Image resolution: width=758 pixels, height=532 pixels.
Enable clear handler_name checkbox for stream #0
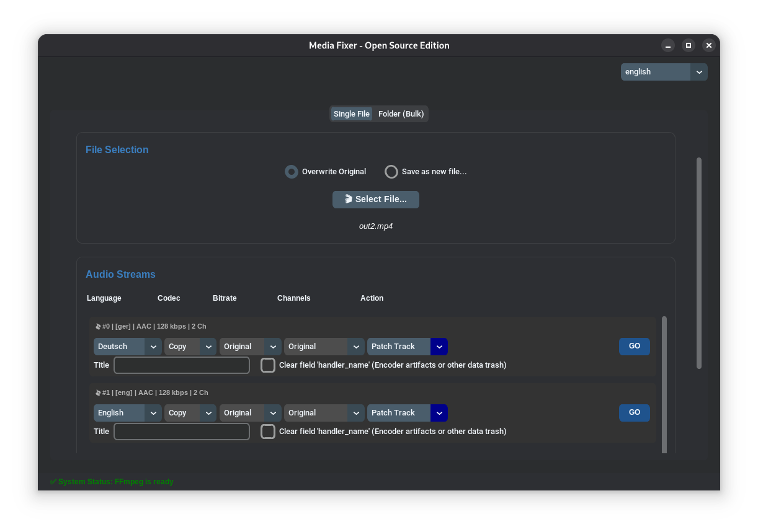point(268,365)
